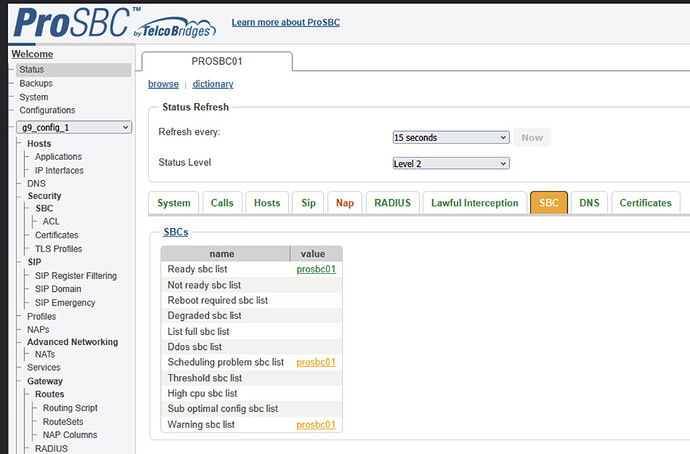Click the PROSBC01 host tab
Viewport: 690px width, 454px height.
pyautogui.click(x=217, y=61)
